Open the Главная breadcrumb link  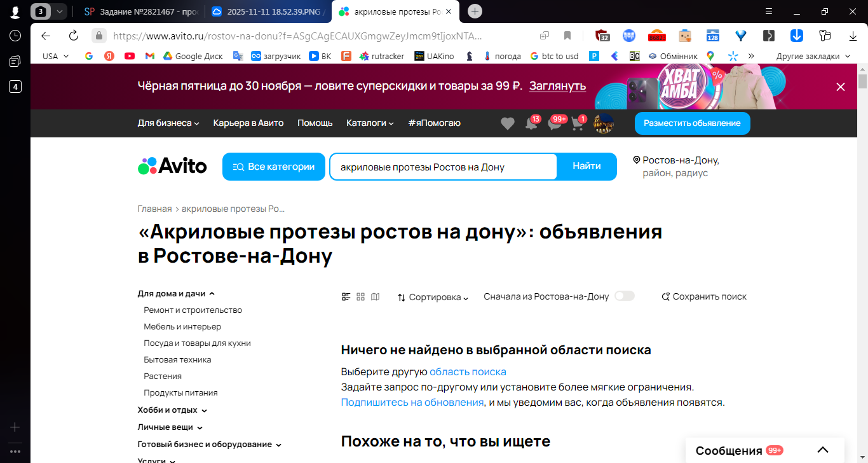click(x=154, y=209)
